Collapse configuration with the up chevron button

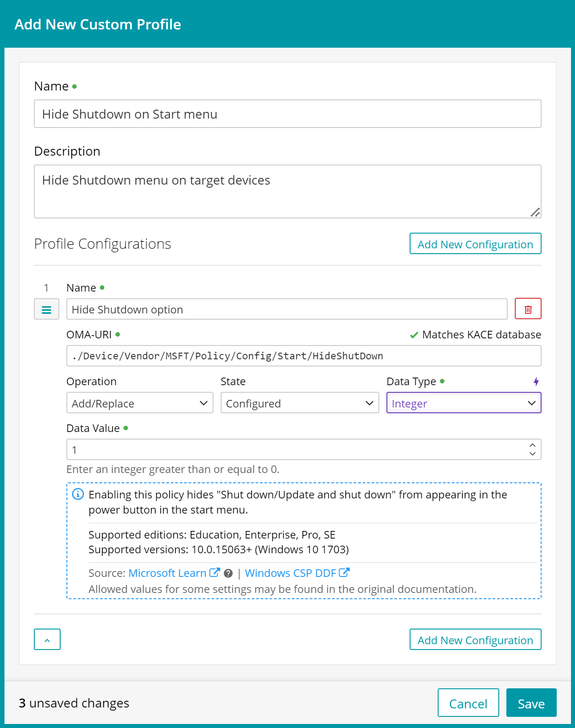click(x=47, y=640)
